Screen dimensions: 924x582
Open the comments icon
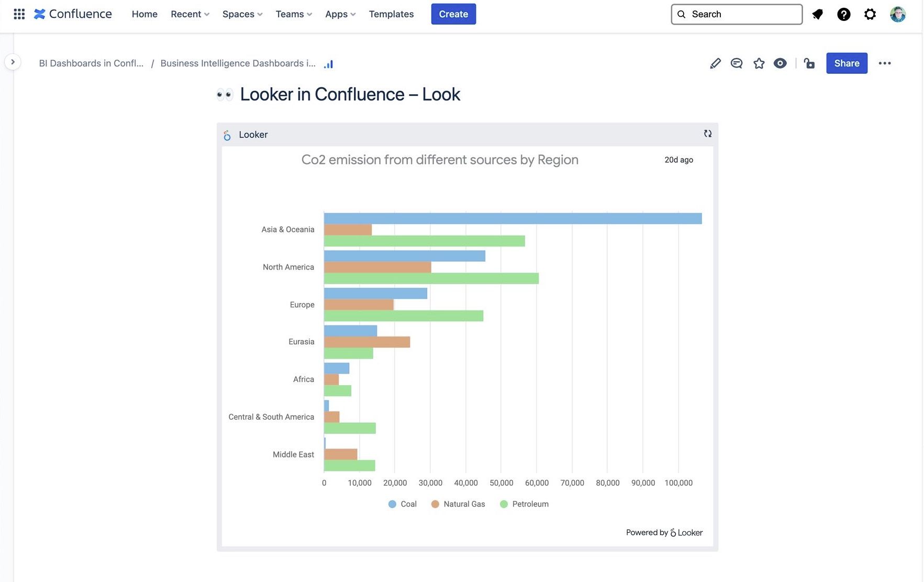(x=737, y=63)
